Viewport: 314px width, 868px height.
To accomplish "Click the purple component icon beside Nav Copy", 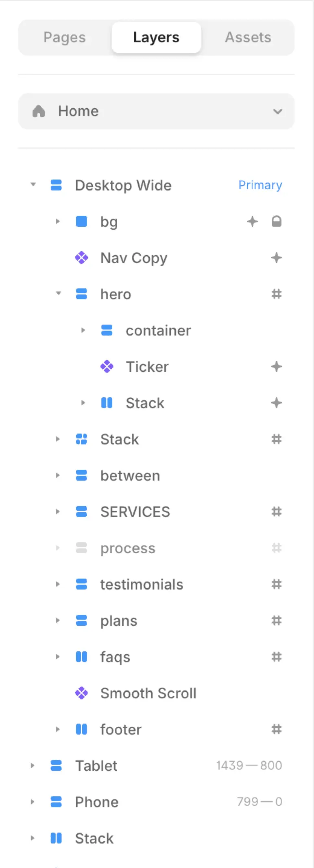I will coord(81,258).
